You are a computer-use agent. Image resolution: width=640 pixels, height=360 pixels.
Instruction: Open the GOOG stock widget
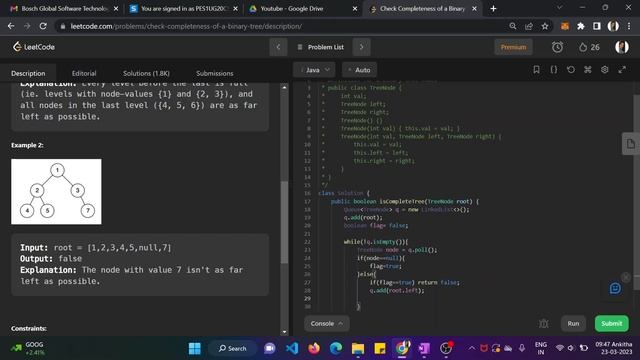[x=27, y=348]
